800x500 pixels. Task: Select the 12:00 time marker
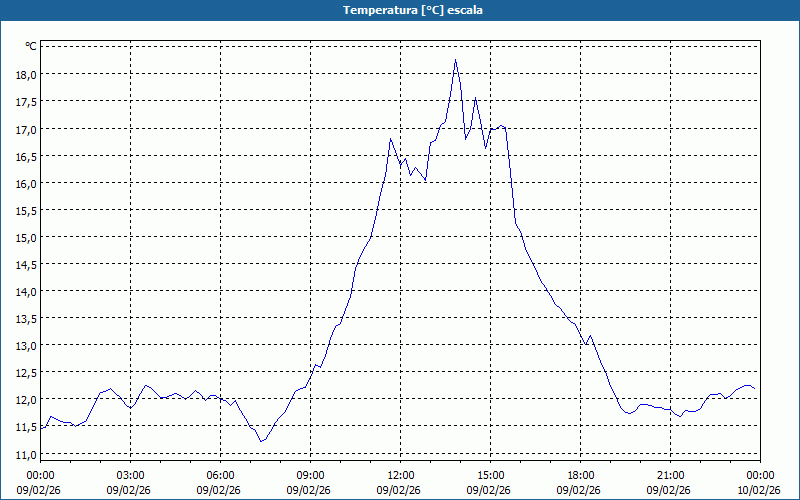(401, 475)
